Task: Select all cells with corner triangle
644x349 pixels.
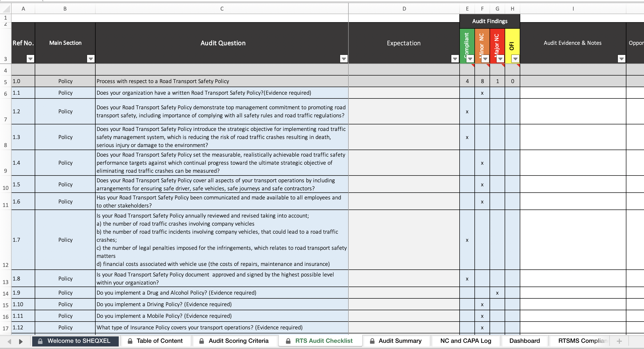Action: [x=6, y=8]
